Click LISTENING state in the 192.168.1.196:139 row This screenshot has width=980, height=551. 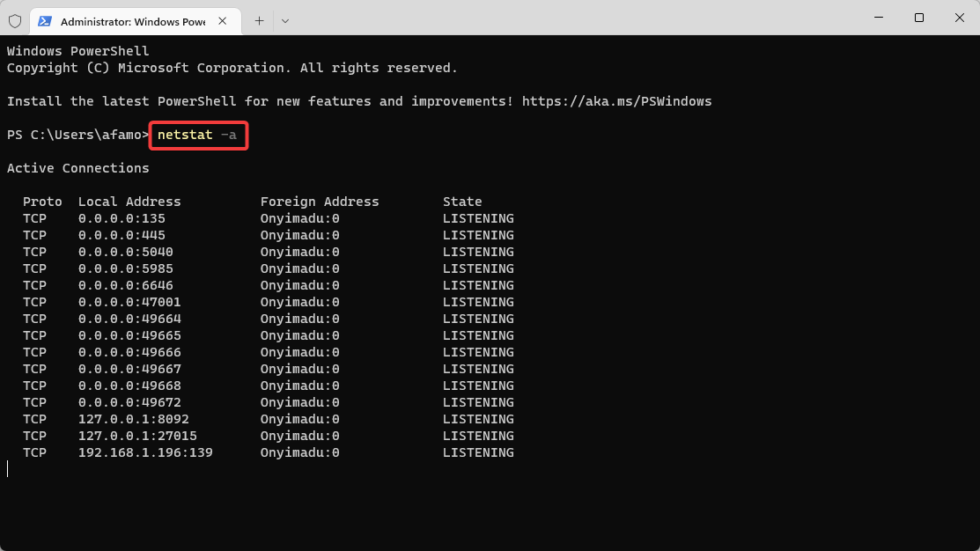click(x=478, y=453)
